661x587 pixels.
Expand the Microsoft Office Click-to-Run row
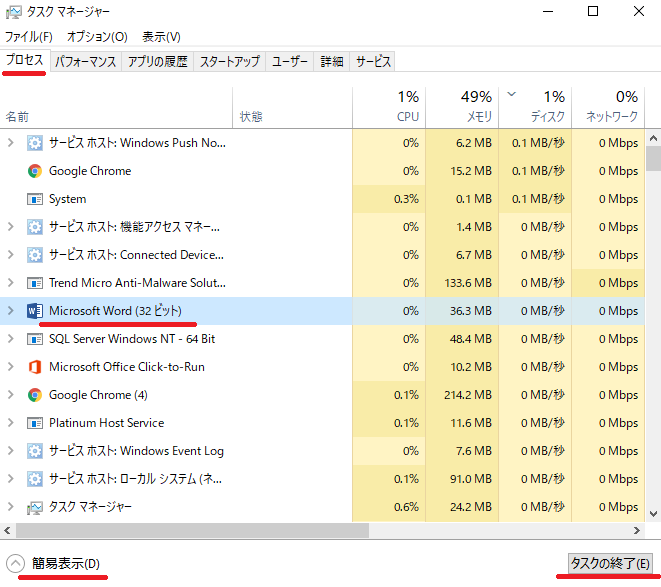[x=11, y=366]
